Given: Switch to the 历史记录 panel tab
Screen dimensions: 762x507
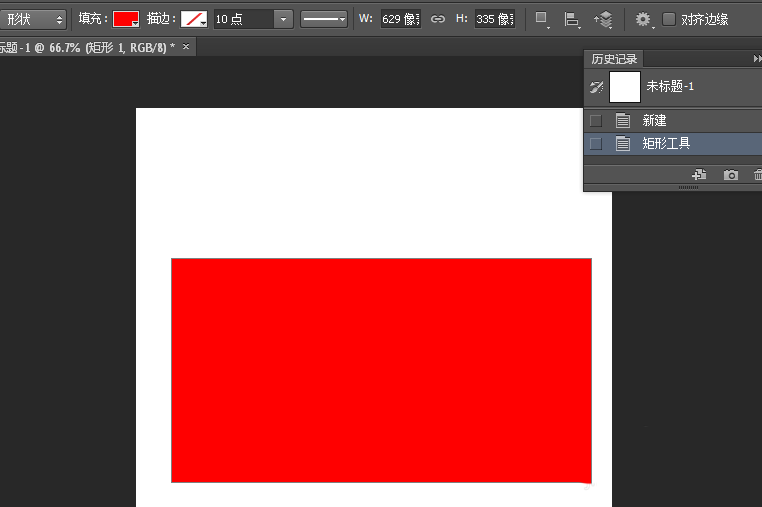Looking at the screenshot, I should click(x=613, y=59).
